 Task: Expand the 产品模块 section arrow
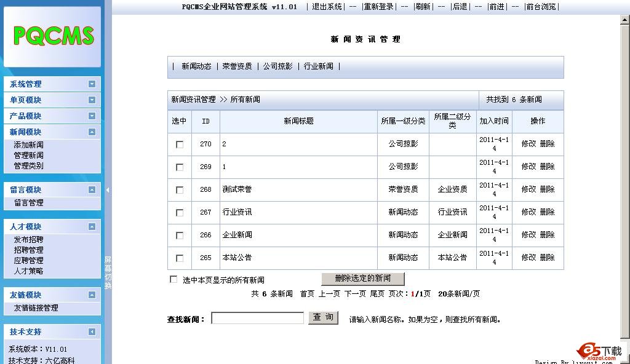point(92,116)
